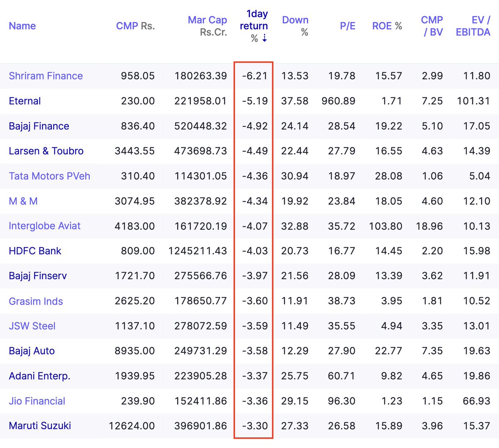Select Grasim Inds CMP/BV value 1.81
The height and width of the screenshot is (448, 499).
pyautogui.click(x=432, y=301)
